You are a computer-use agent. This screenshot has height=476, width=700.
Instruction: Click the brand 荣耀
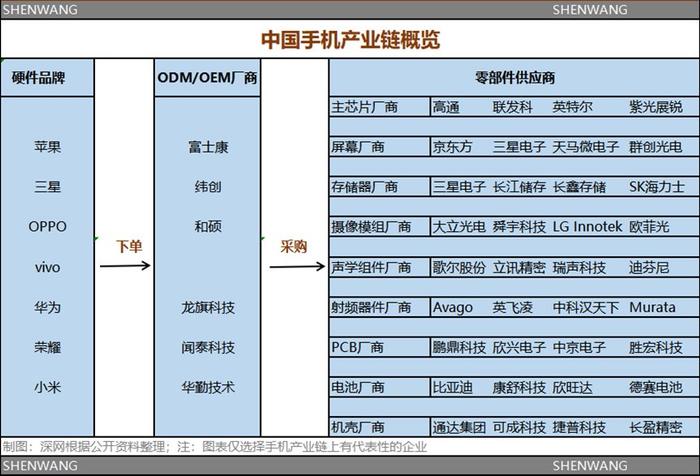47,347
